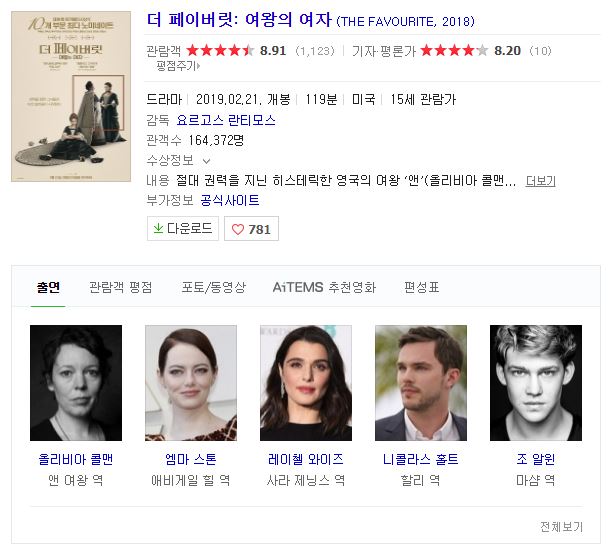Viewport: 611px width, 550px height.
Task: Open the 공식사이트 official site link
Action: tap(230, 200)
